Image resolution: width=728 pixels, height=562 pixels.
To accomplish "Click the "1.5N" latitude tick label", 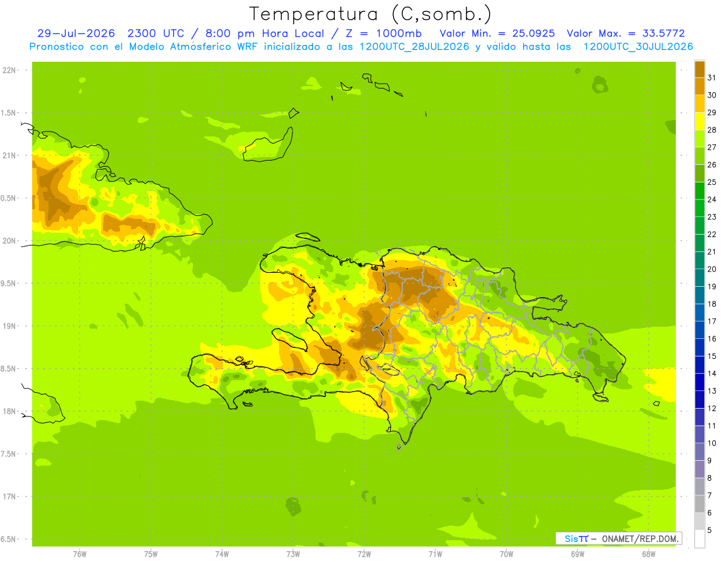I will 9,113.
